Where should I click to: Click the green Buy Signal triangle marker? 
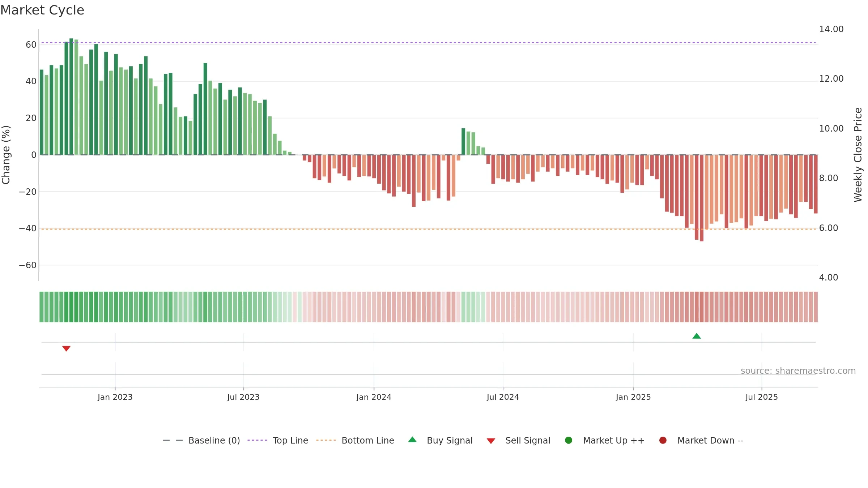pos(697,336)
